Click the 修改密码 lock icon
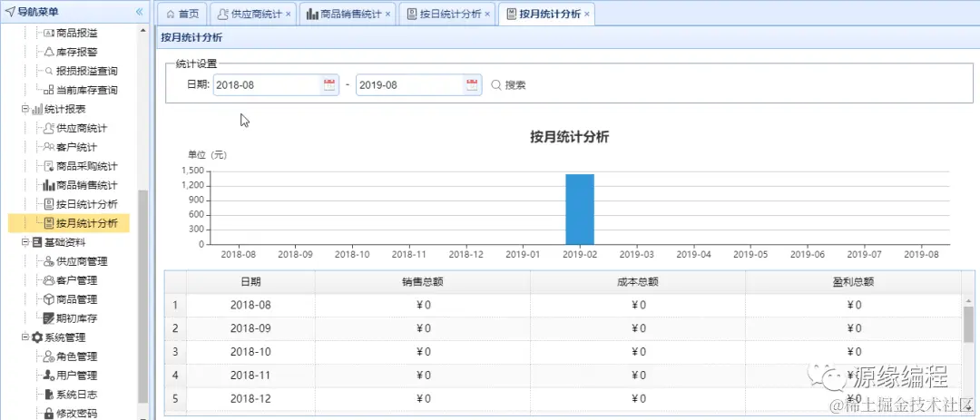Image resolution: width=980 pixels, height=420 pixels. (49, 413)
